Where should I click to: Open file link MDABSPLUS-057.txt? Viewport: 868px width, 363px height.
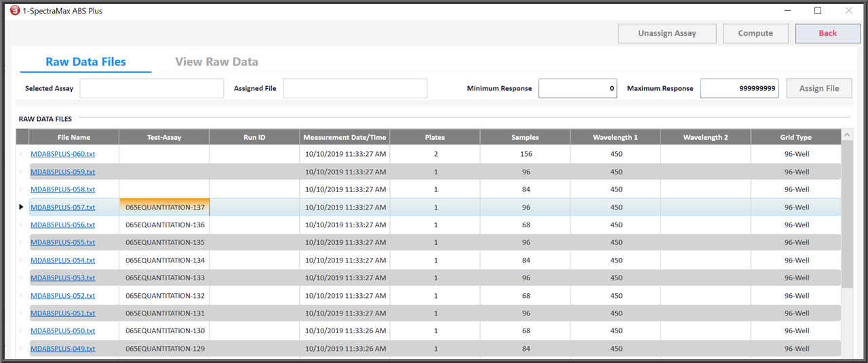(x=63, y=207)
